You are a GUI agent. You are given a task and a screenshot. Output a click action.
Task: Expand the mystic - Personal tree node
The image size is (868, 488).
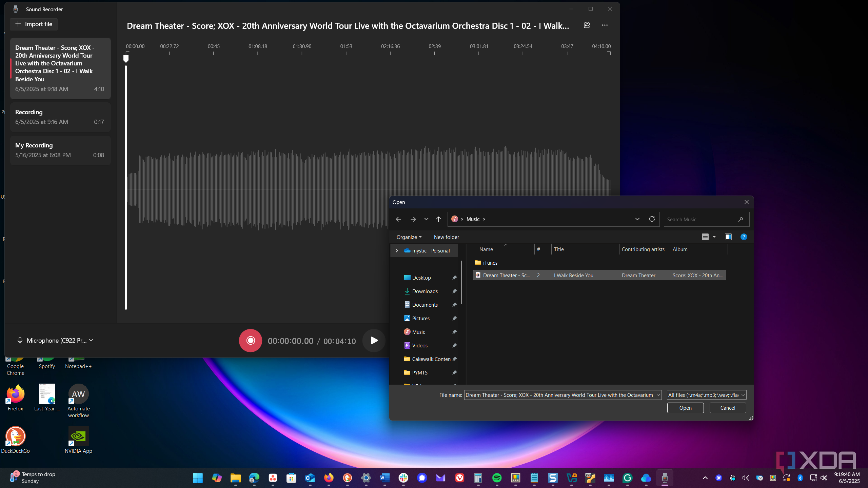pos(397,251)
